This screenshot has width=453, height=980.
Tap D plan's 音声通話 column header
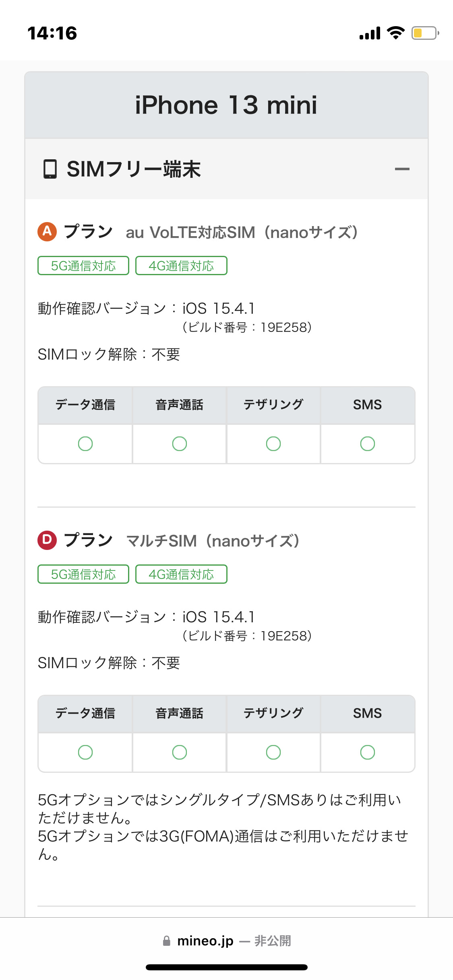coord(180,713)
